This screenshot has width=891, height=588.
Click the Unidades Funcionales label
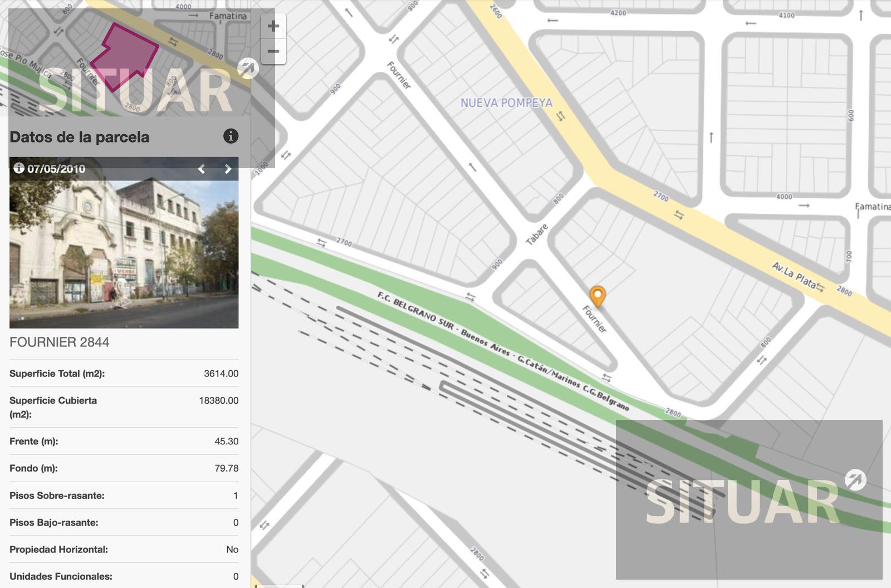(x=61, y=577)
